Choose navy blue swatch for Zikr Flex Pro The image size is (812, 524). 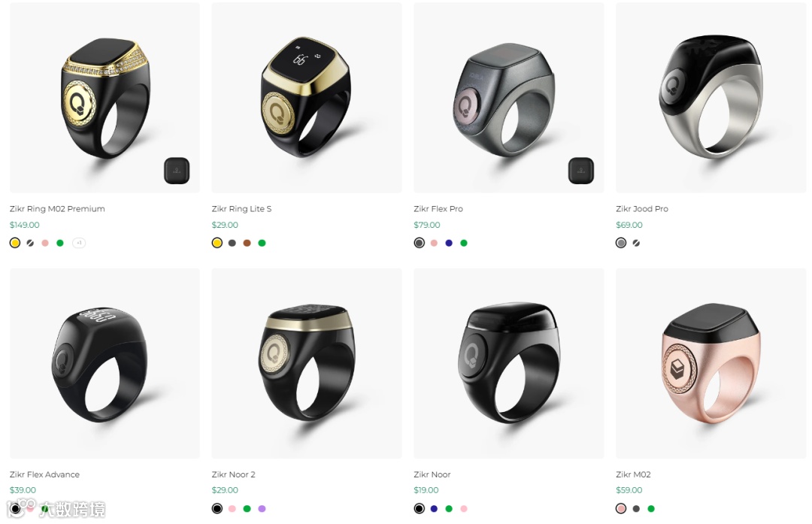pyautogui.click(x=449, y=243)
